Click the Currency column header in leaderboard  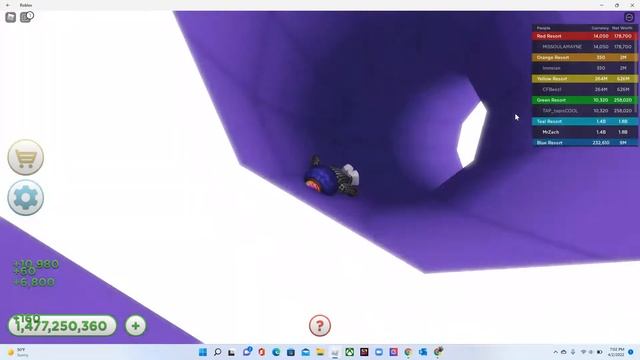[600, 28]
